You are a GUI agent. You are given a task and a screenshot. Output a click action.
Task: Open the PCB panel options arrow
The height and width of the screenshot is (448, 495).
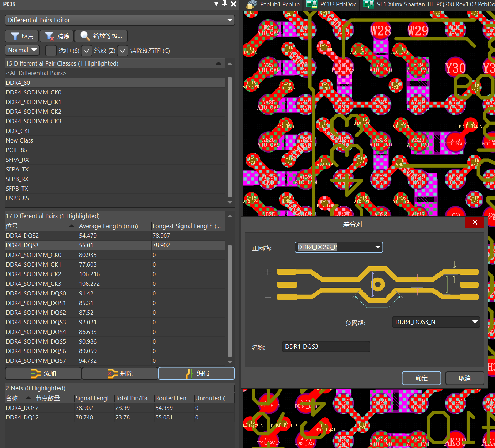(216, 4)
